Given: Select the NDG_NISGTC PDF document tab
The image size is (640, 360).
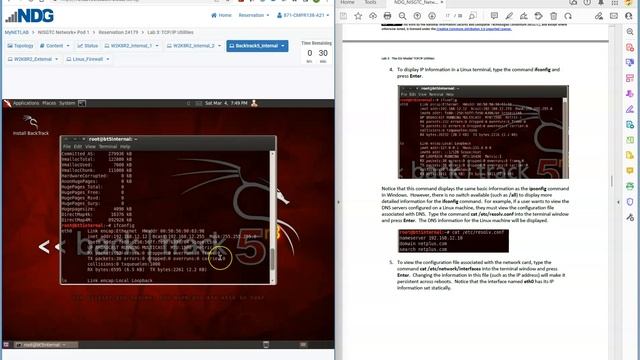Looking at the screenshot, I should [417, 2].
